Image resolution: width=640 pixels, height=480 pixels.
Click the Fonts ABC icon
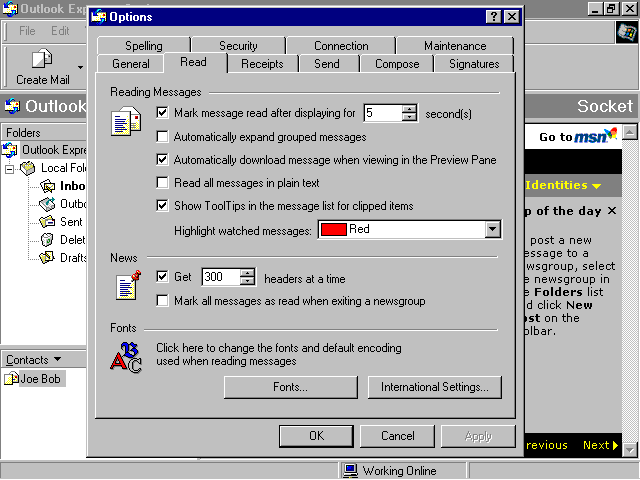pyautogui.click(x=126, y=358)
